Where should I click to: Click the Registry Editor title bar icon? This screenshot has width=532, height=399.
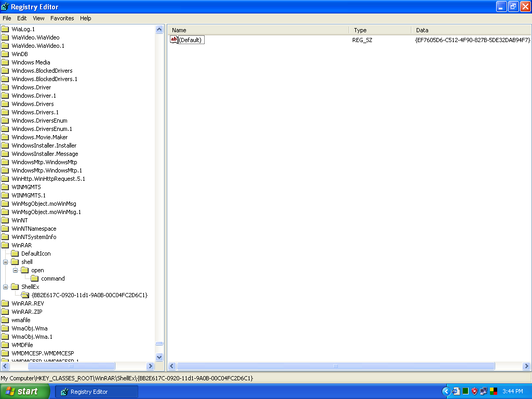[x=5, y=7]
